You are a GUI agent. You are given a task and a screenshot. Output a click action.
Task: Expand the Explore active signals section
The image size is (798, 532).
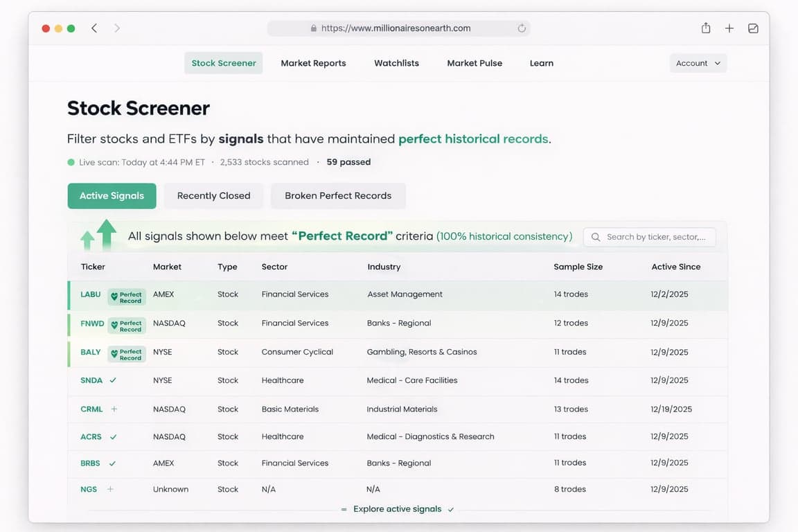(x=398, y=508)
